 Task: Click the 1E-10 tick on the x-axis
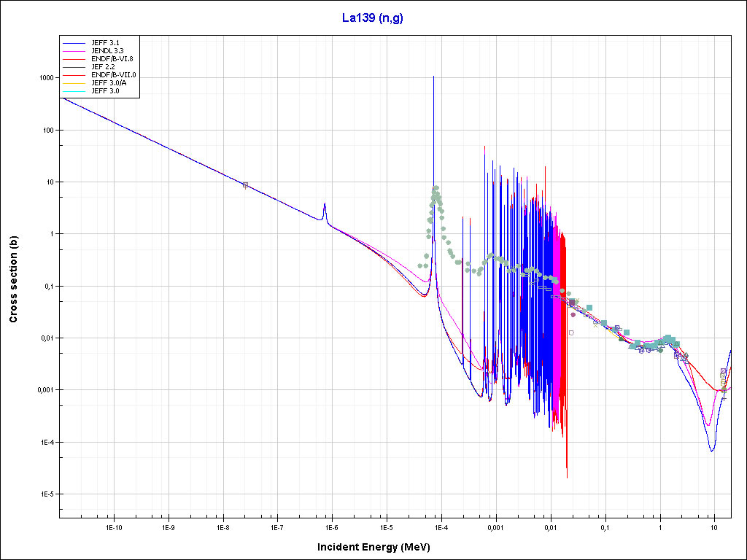tap(113, 526)
